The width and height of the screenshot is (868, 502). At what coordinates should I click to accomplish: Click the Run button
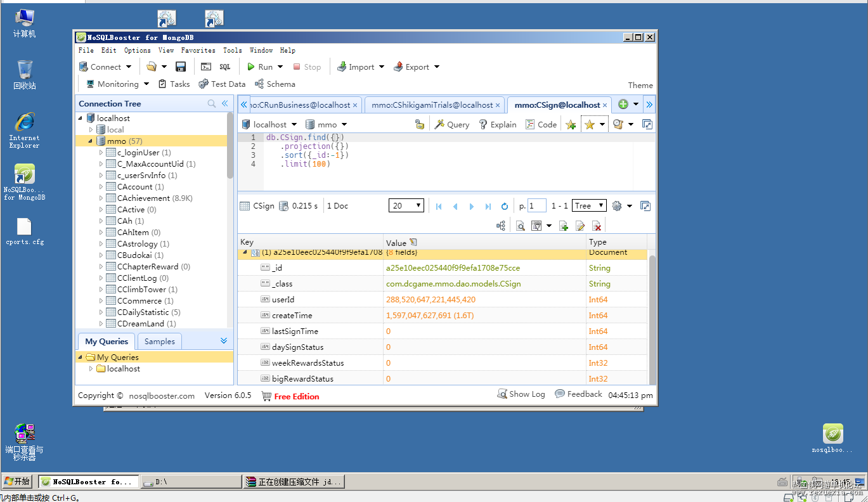tap(259, 67)
